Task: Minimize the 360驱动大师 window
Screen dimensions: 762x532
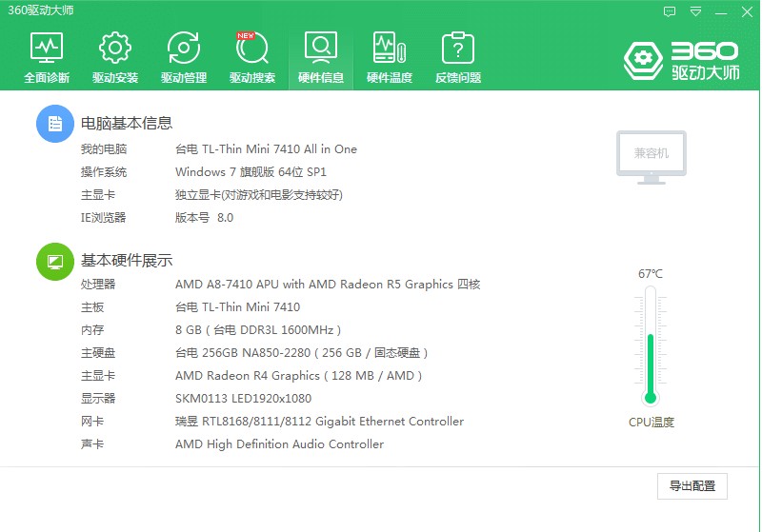Action: [721, 12]
